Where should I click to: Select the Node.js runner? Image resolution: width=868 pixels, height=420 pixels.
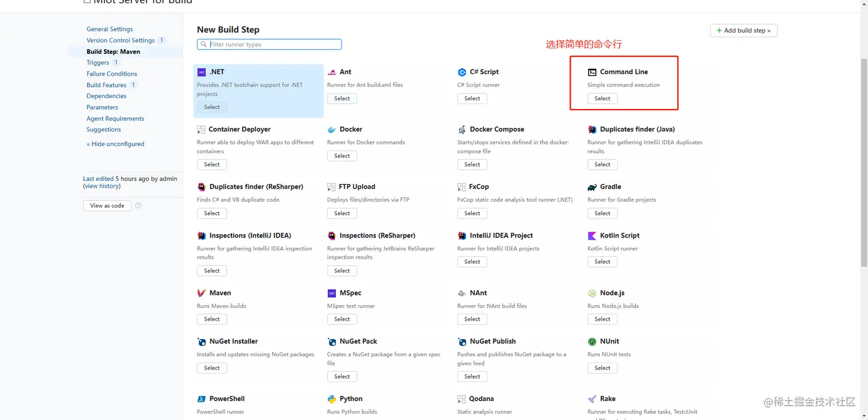[603, 319]
